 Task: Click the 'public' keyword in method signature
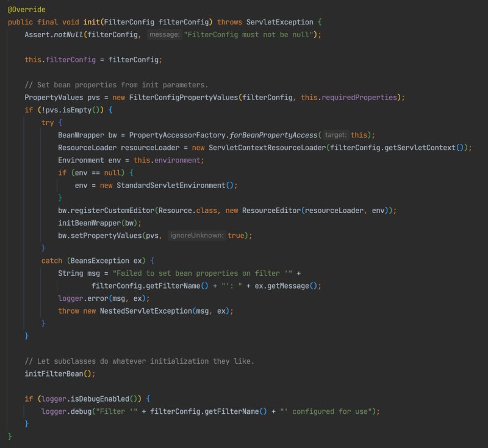click(20, 22)
